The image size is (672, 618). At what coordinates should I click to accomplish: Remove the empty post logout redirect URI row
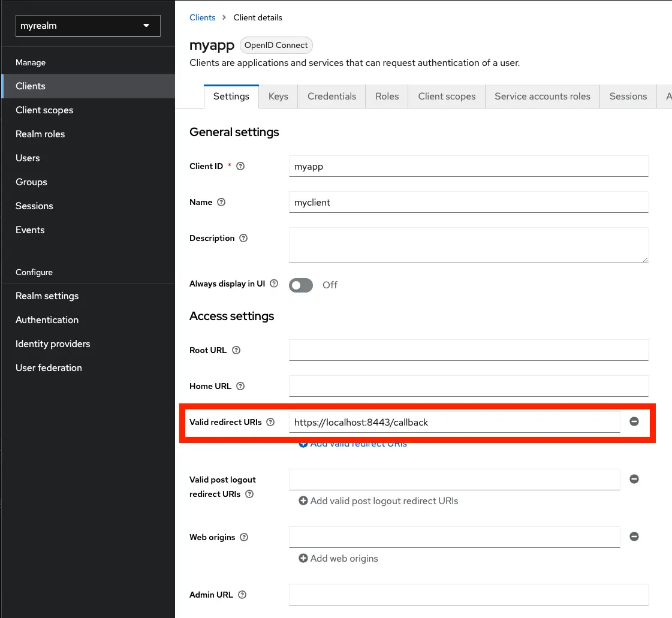coord(634,479)
